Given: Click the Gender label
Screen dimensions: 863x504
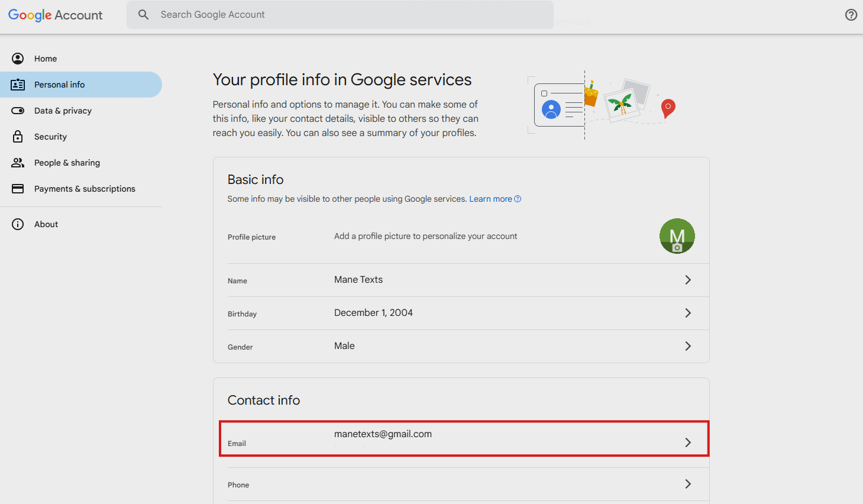Looking at the screenshot, I should [x=240, y=347].
